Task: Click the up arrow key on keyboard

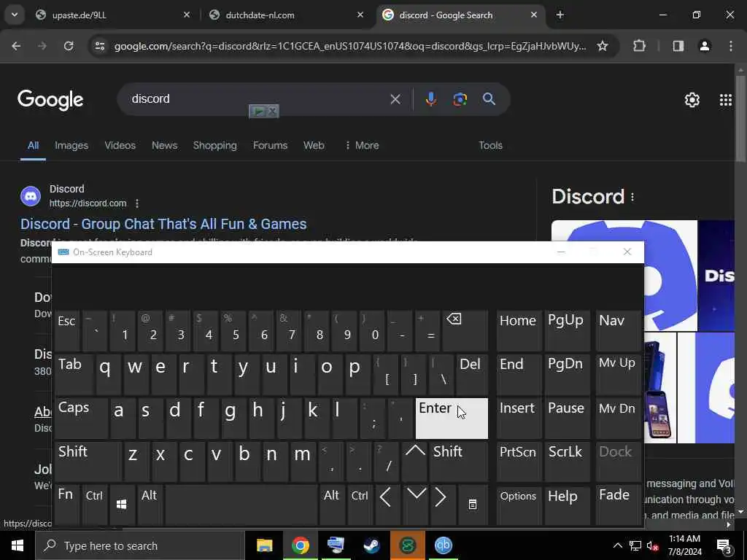Action: (415, 462)
